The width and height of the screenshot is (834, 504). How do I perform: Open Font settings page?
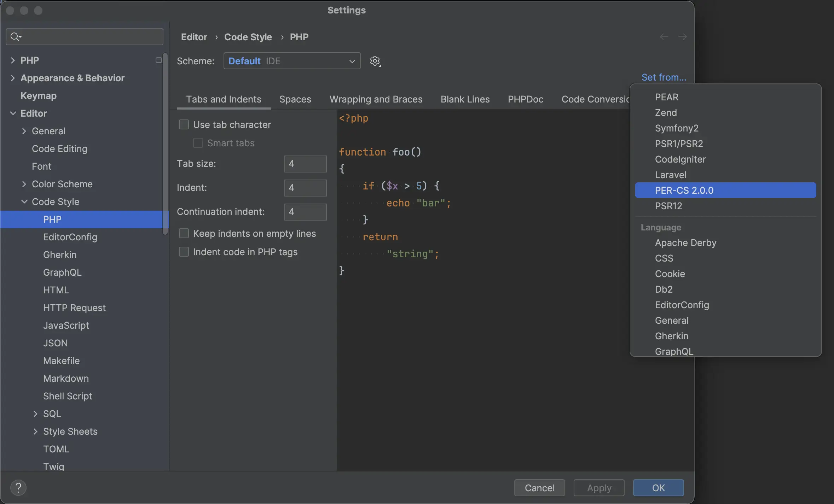coord(41,166)
